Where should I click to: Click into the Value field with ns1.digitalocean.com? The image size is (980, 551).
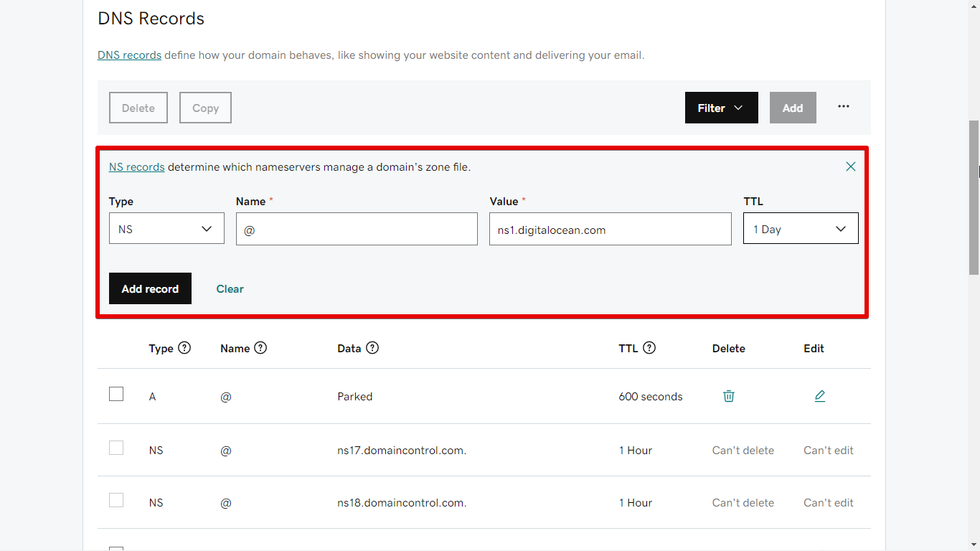(x=610, y=229)
